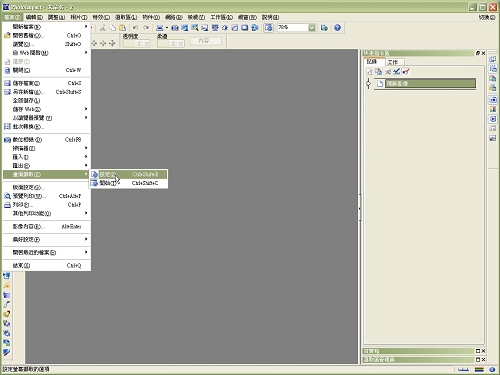Open the 說明(H) help menu
Screen dimensions: 500x375
[270, 17]
